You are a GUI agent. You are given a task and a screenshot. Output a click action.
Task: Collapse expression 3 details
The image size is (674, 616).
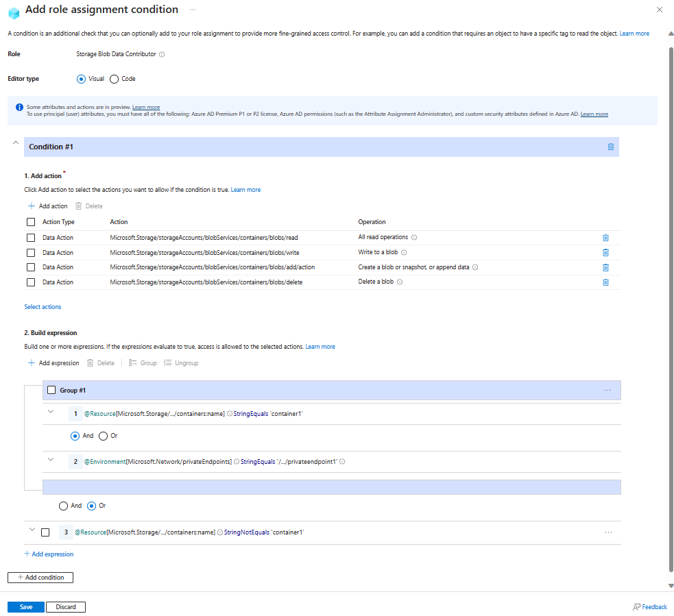(x=32, y=530)
